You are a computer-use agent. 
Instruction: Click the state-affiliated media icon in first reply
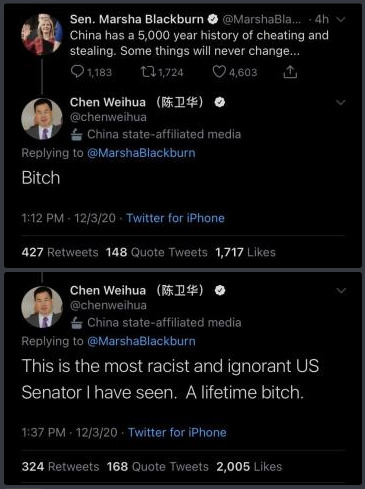point(77,134)
